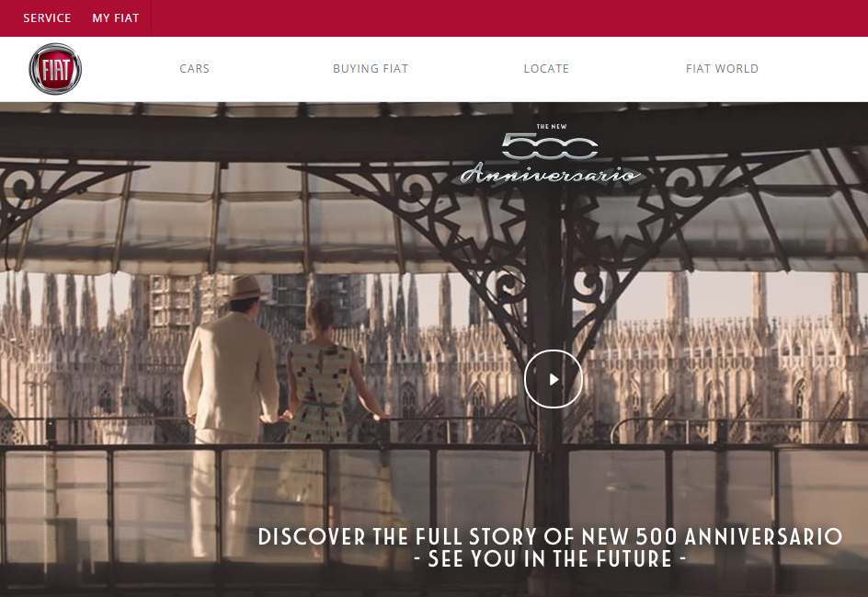Open the LOCATE menu
The image size is (868, 597).
546,69
